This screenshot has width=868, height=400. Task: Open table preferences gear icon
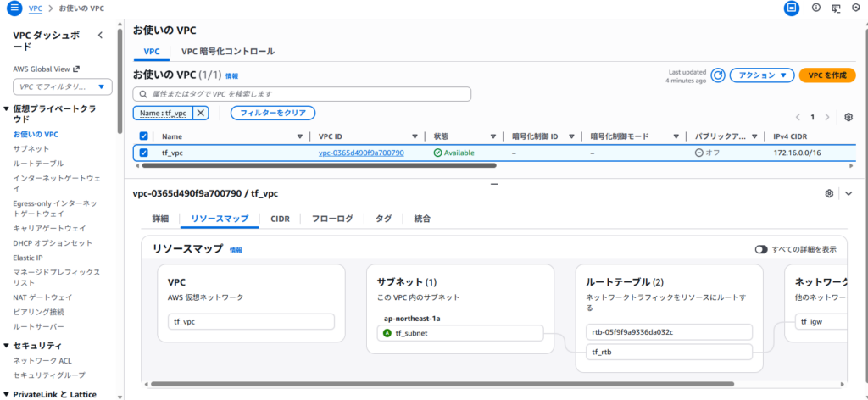click(x=849, y=117)
